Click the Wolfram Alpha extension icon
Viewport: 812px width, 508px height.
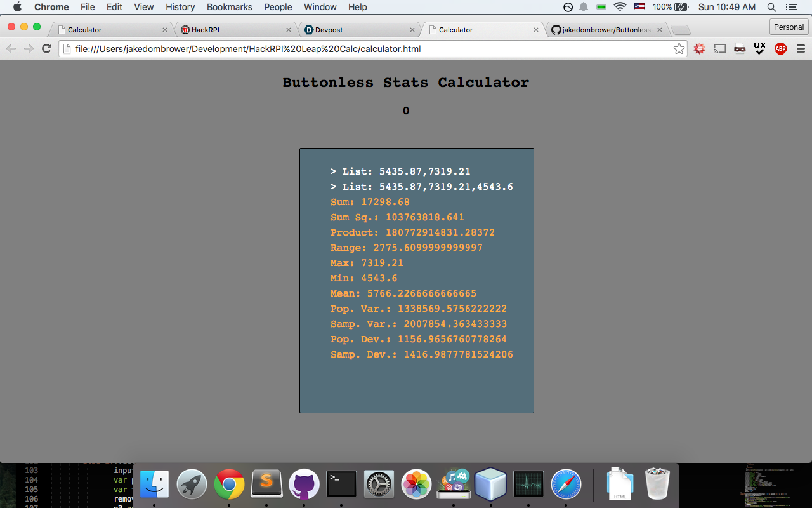[x=699, y=48]
